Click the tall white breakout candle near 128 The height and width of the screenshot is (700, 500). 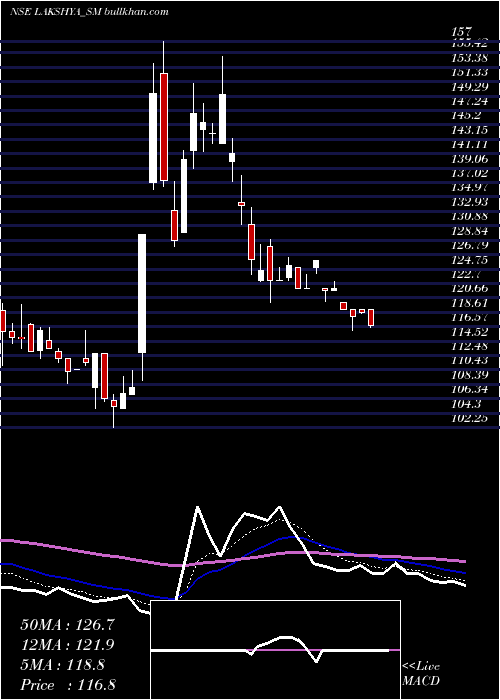142,294
